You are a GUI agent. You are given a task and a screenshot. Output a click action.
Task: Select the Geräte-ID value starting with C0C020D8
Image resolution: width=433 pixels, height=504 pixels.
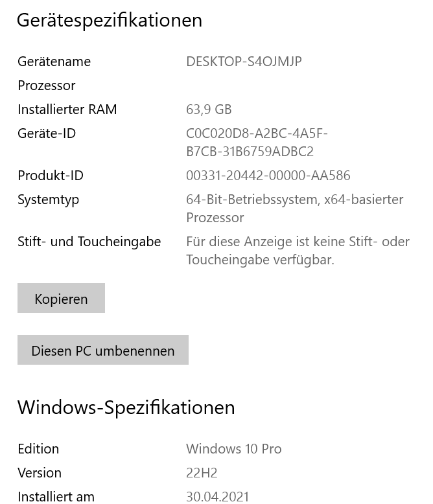pos(257,143)
